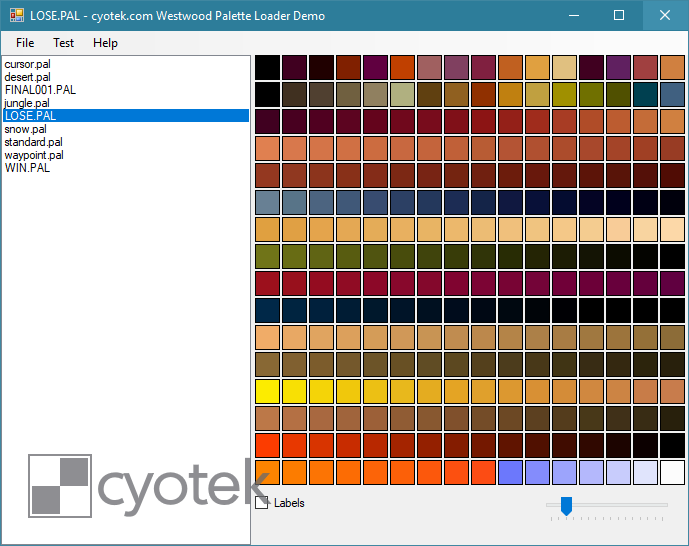Click the highlighted LOSE.PAL entry
Viewport: 689px width, 546px height.
tap(126, 116)
